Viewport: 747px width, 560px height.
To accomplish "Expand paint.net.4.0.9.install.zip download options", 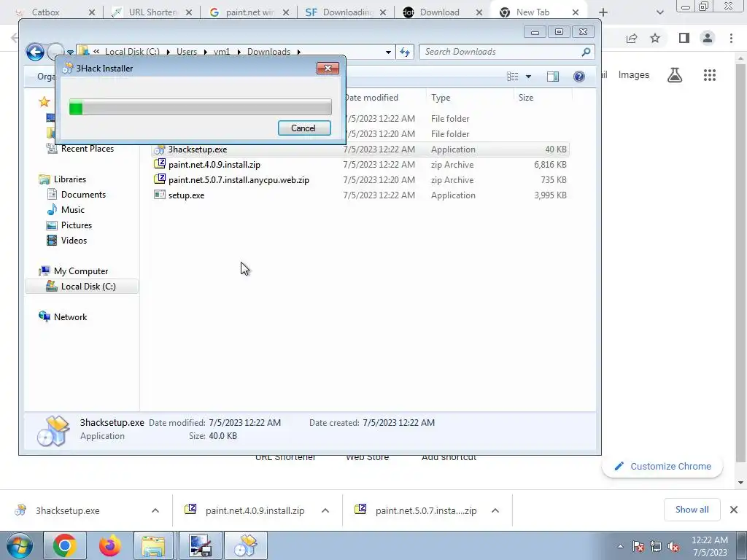I will click(325, 510).
